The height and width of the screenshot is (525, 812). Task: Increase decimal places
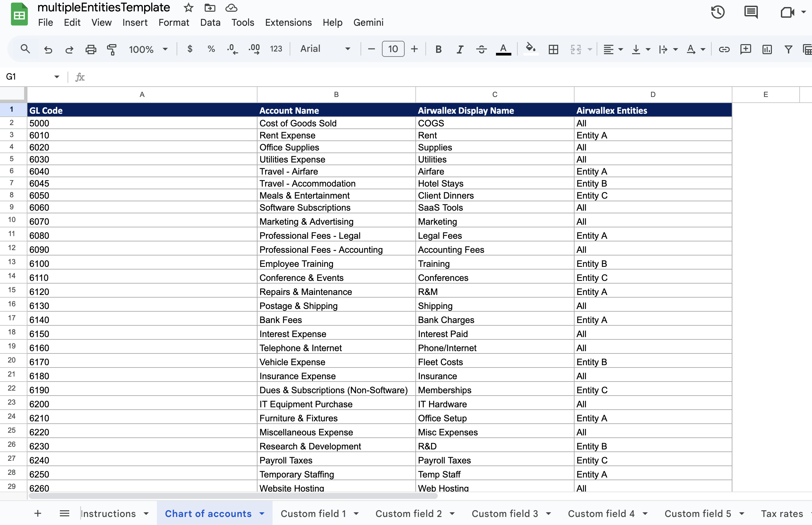coord(253,49)
